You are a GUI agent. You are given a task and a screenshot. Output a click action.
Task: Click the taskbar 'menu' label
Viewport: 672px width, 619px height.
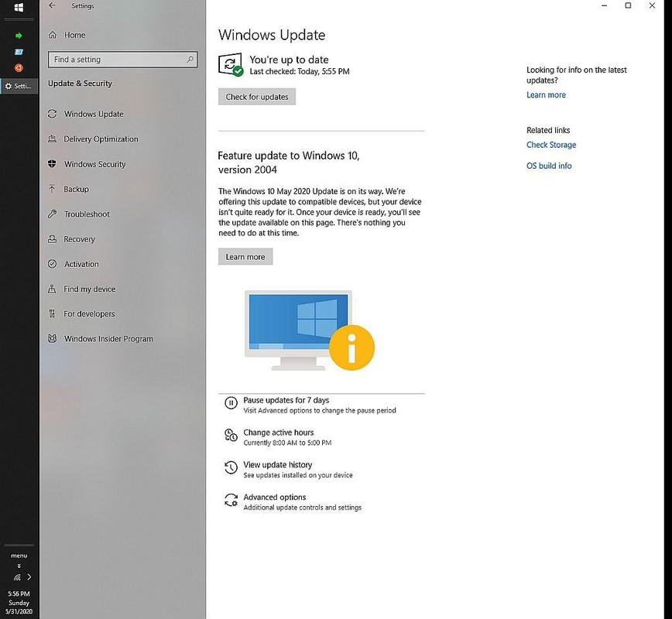coord(19,556)
